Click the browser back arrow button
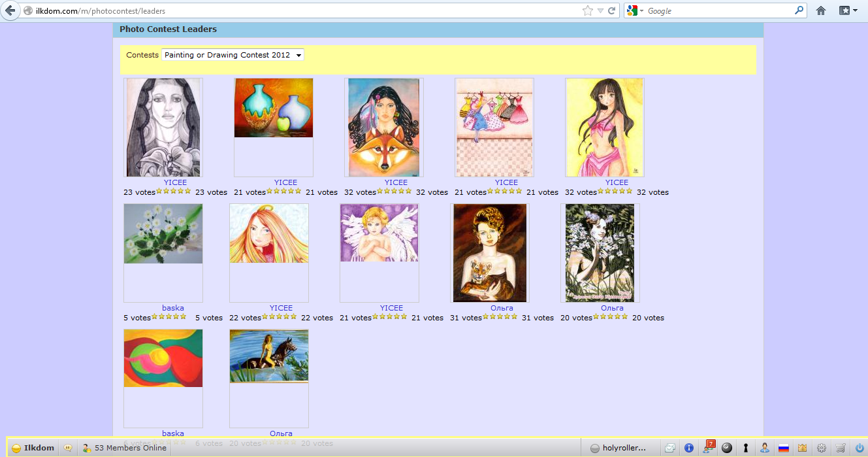Viewport: 868px width, 457px height. pyautogui.click(x=10, y=10)
